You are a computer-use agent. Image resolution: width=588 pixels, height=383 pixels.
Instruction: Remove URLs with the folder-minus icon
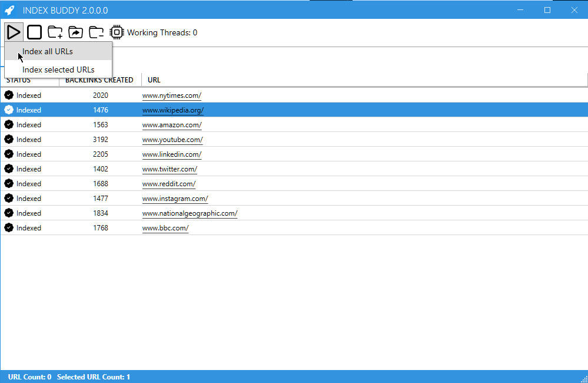pos(96,32)
